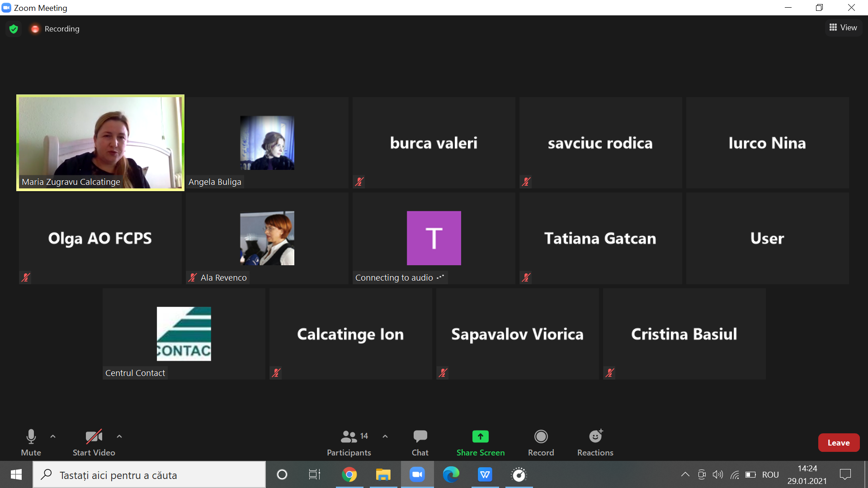Open the Participants list icon
Screen dimensions: 868x488
pos(349,436)
